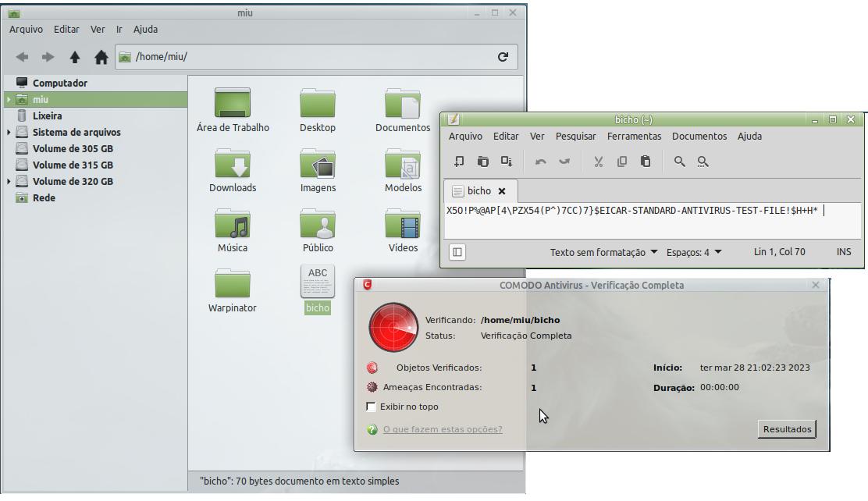Viewport: 868px width, 501px height.
Task: Open the Vídeos folder
Action: (403, 230)
